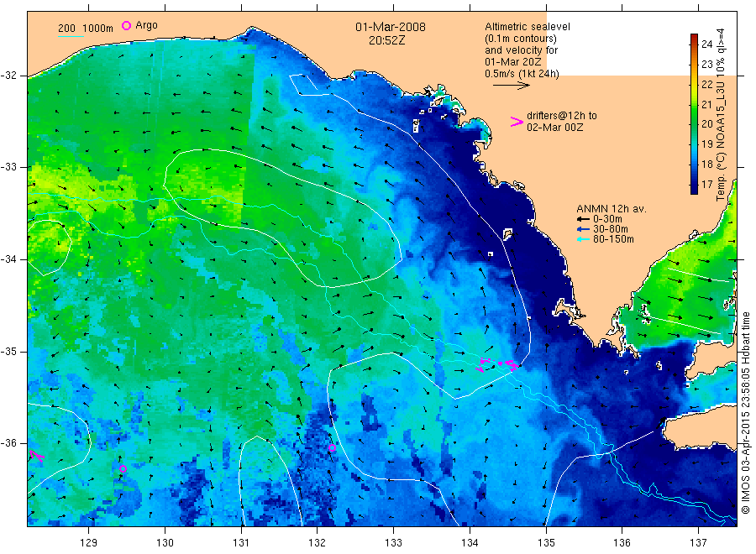Click the "0.5m/s (1kt 24h)" text
The width and height of the screenshot is (756, 554).
[x=522, y=74]
